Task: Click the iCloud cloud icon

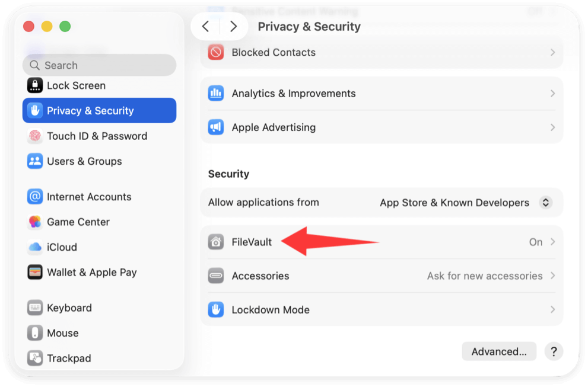Action: click(34, 247)
